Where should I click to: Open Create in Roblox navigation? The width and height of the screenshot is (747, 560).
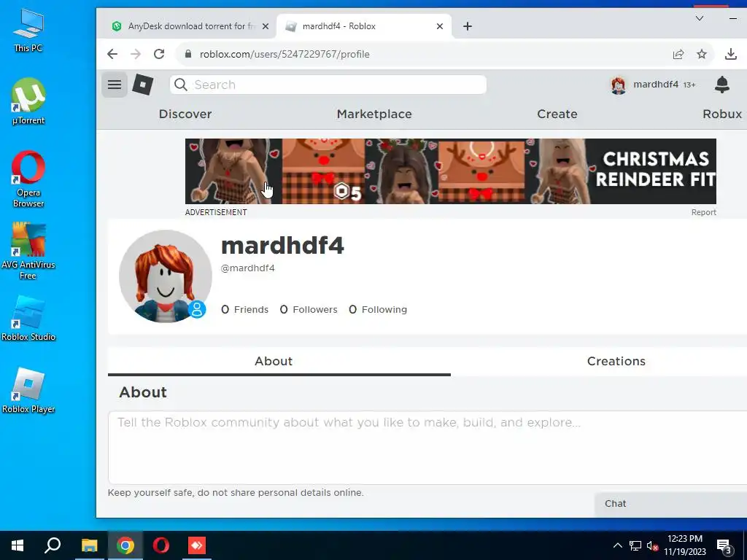point(557,114)
